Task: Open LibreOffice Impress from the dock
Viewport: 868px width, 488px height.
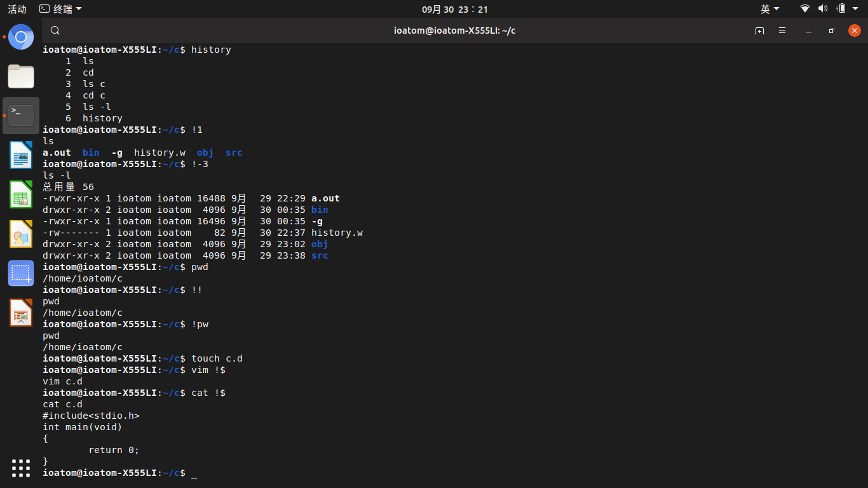Action: (x=21, y=313)
